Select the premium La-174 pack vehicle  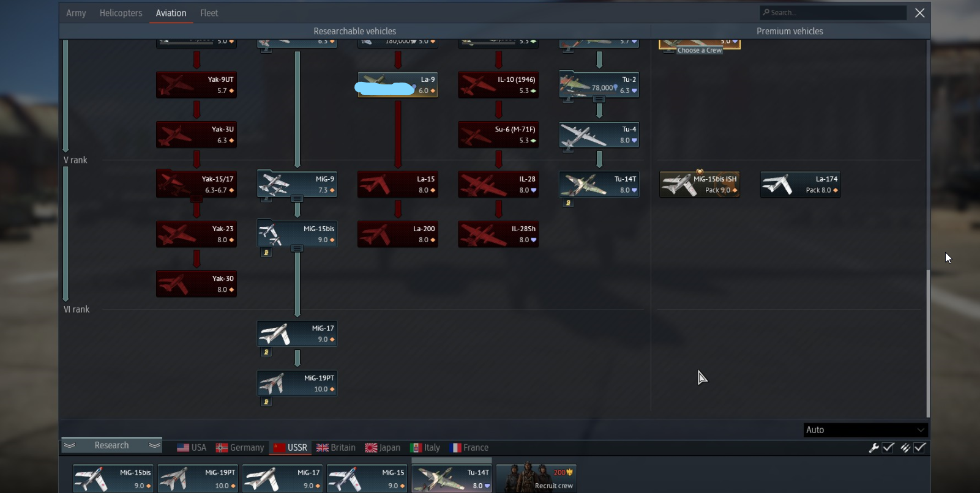[800, 185]
